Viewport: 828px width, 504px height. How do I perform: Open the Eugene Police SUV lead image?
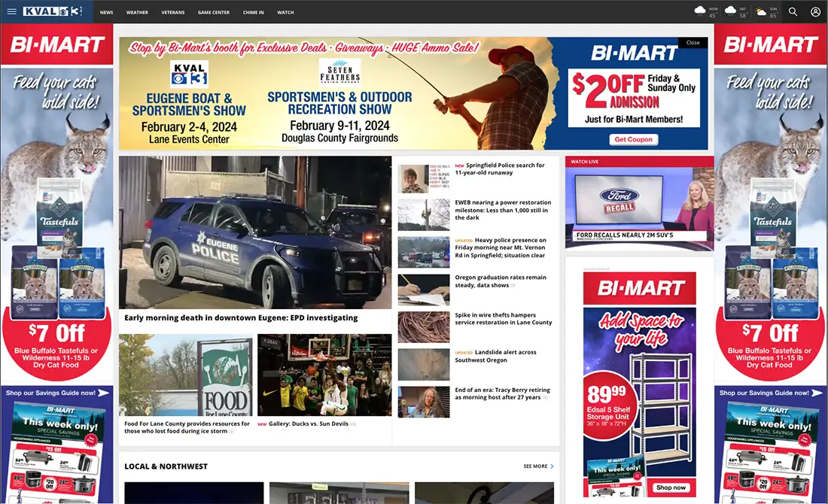[255, 232]
